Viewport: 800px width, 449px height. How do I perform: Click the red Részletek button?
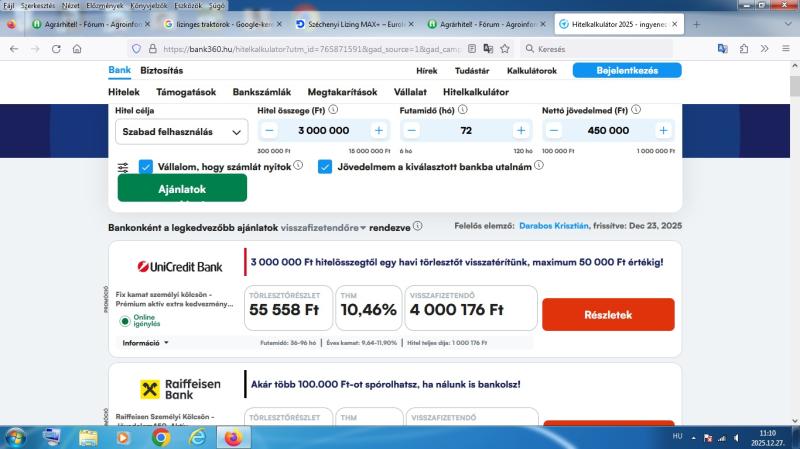pyautogui.click(x=607, y=314)
